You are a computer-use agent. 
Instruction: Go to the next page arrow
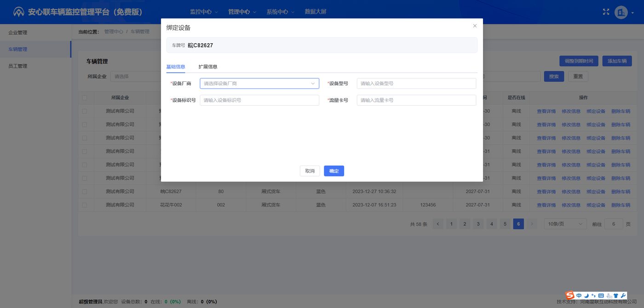[532, 224]
